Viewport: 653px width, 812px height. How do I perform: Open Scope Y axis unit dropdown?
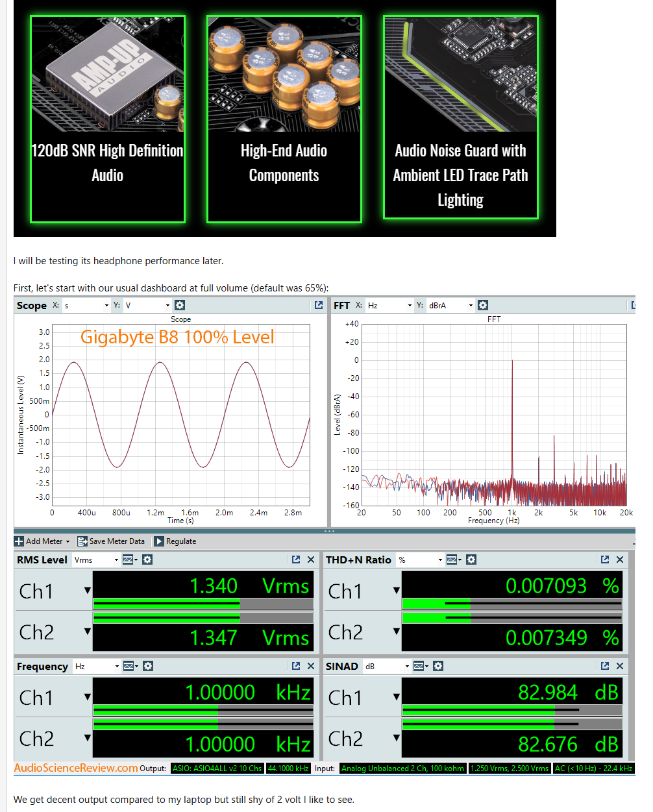(x=147, y=305)
